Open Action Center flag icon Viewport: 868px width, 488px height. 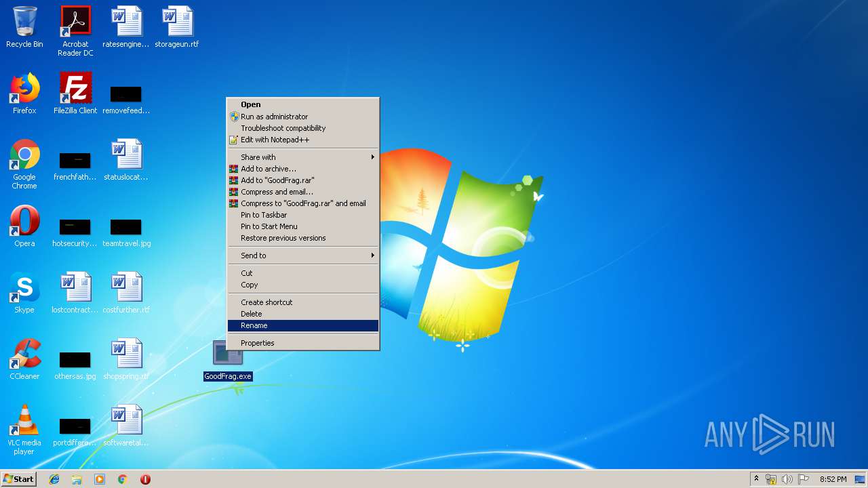804,479
